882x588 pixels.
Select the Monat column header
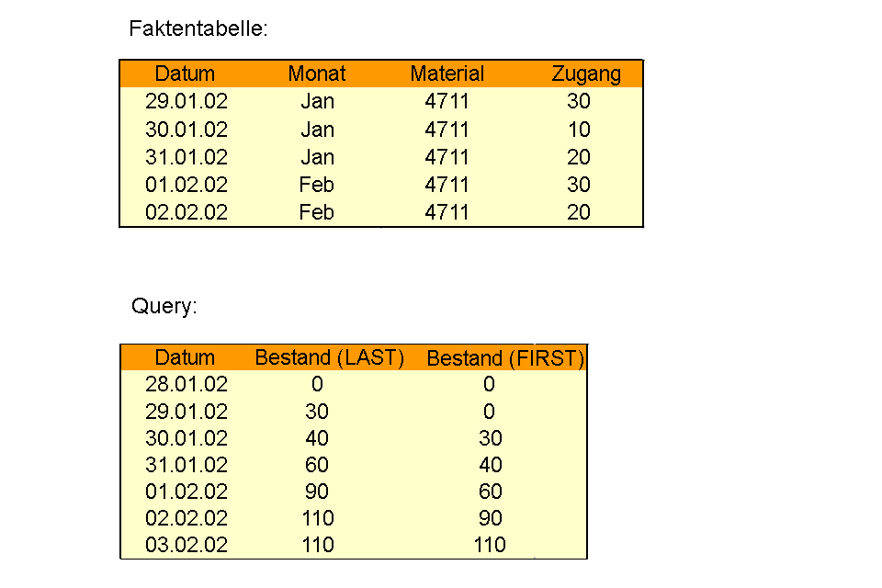(x=317, y=74)
